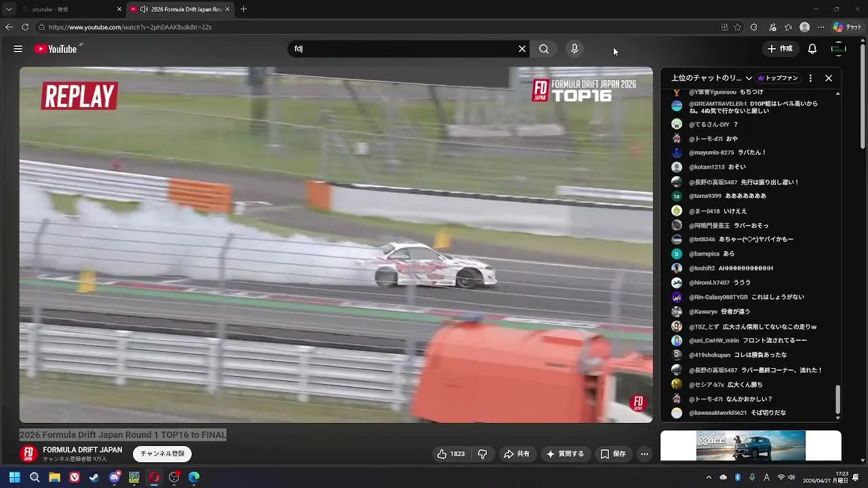Start voice search with the microphone
This screenshot has height=488, width=868.
coord(574,49)
